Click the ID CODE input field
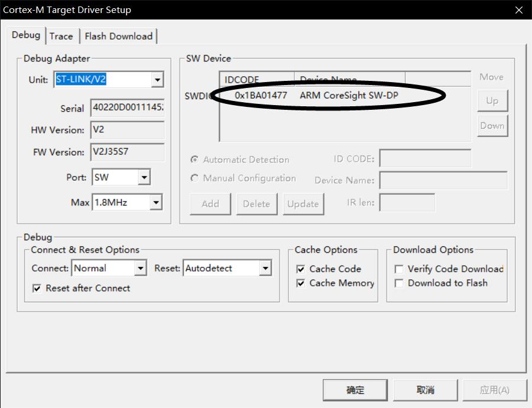 point(425,158)
